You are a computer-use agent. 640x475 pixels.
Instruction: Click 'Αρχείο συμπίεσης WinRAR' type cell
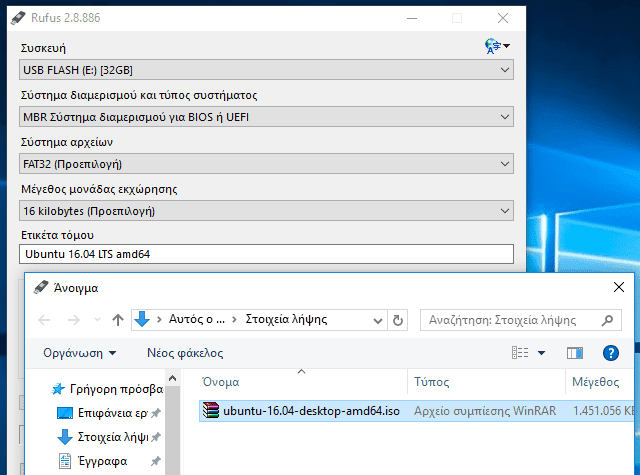point(485,411)
